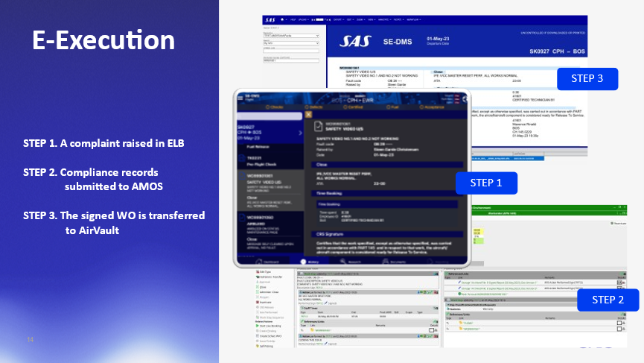
Task: Select the WO99901060 entry in the ELB list
Action: pyautogui.click(x=270, y=233)
